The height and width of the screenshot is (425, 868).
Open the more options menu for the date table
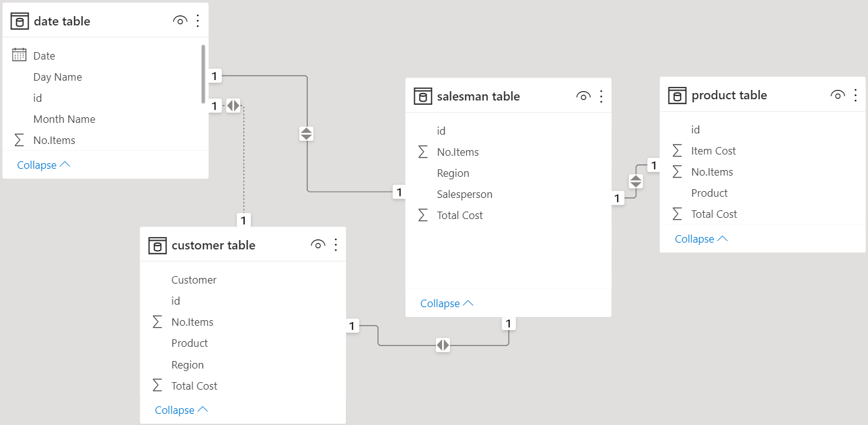[x=197, y=20]
